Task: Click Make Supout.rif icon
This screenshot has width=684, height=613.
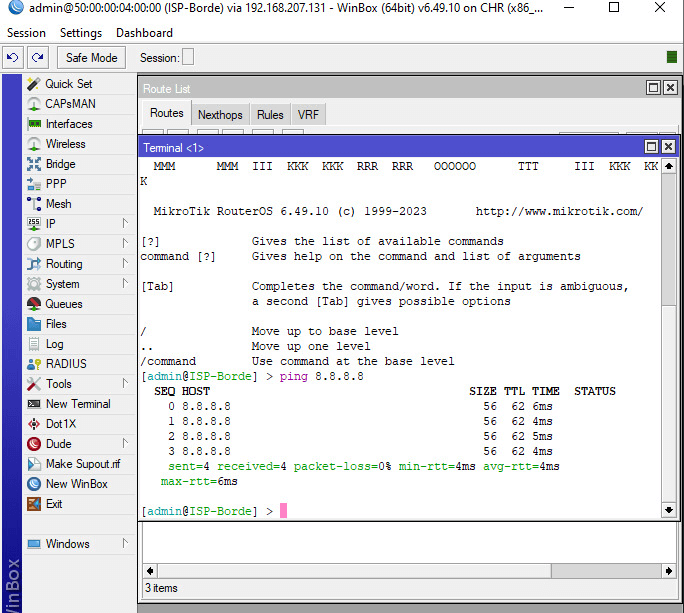Action: pos(34,464)
